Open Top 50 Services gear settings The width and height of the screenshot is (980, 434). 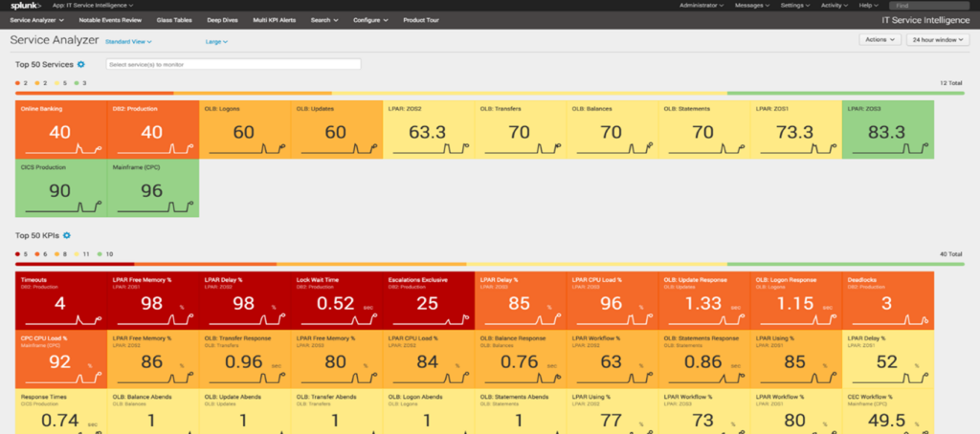point(81,64)
